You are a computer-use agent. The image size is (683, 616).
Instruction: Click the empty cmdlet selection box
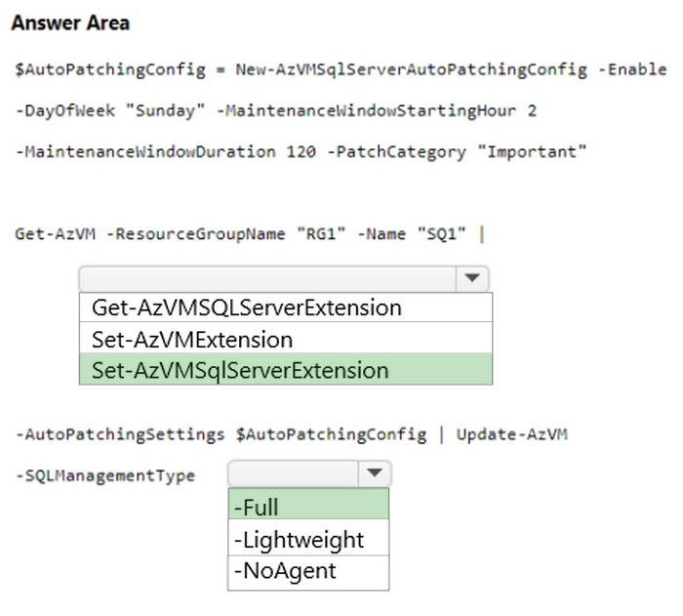point(267,278)
